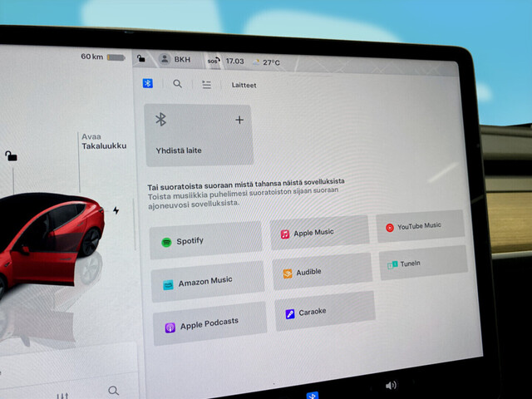The image size is (532, 399).
Task: Open the BKH driver profile
Action: click(x=175, y=59)
